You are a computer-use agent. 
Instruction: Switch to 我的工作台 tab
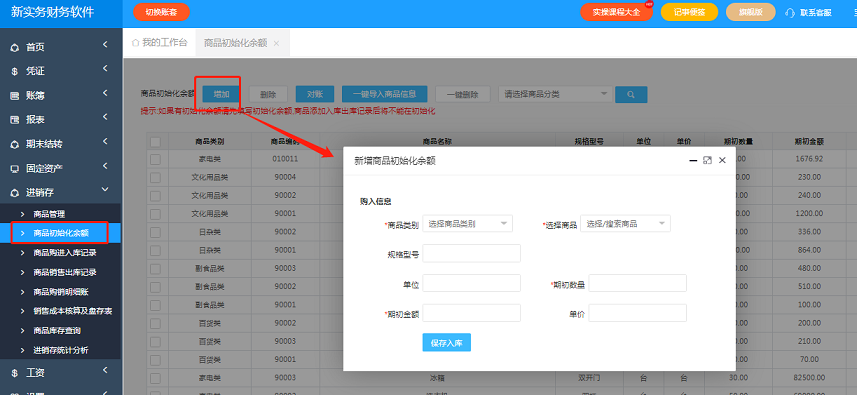click(x=160, y=43)
